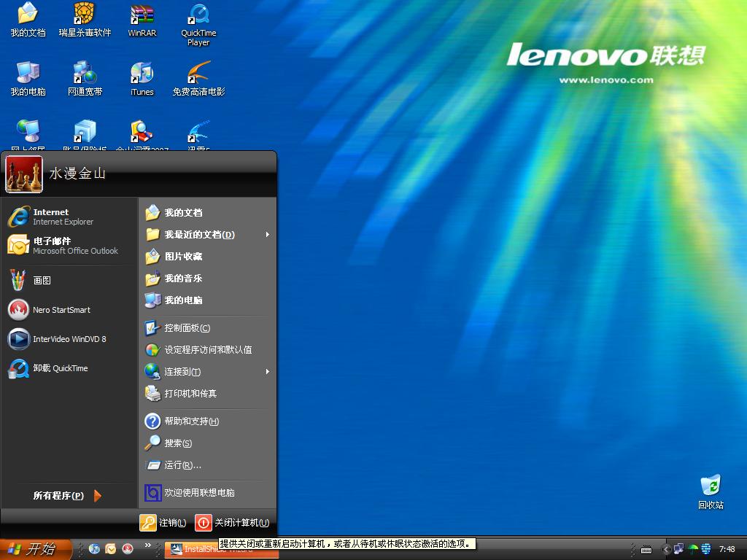Screen dimensions: 747x560
Task: Click the user account chess picture
Action: [x=24, y=174]
